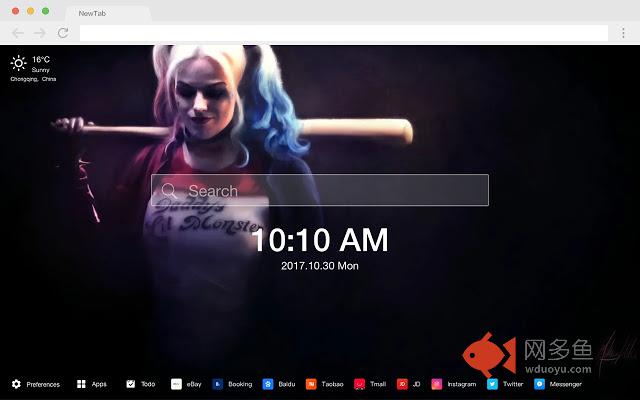Open the Todo checklist

tap(131, 384)
